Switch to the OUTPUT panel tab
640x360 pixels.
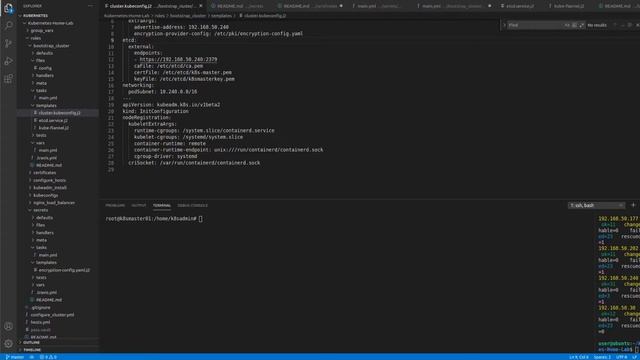click(139, 205)
